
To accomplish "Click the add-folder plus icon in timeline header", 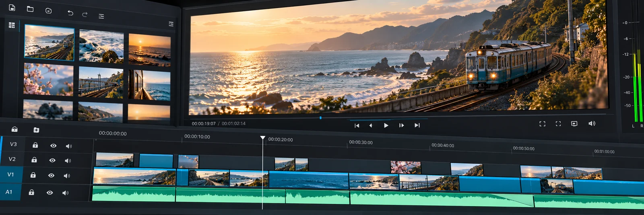I will coord(36,130).
